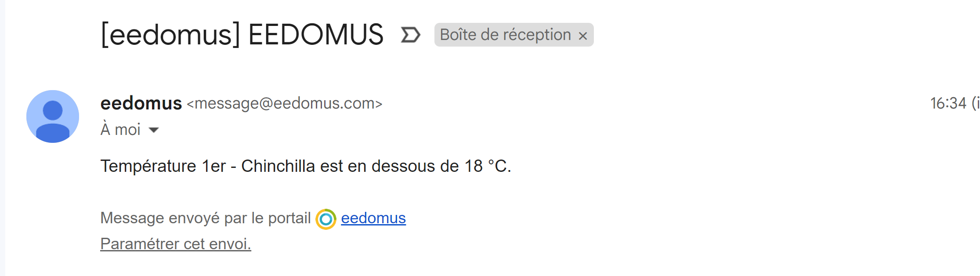Screen dimensions: 980x276
Task: Open the blue eedomus portal link
Action: [x=373, y=218]
